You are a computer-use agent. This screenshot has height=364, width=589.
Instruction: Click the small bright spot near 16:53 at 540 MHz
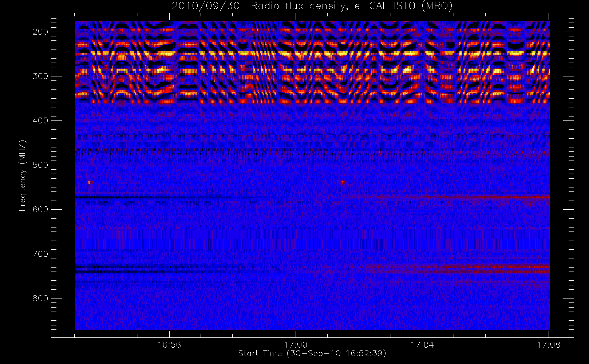[x=90, y=182]
